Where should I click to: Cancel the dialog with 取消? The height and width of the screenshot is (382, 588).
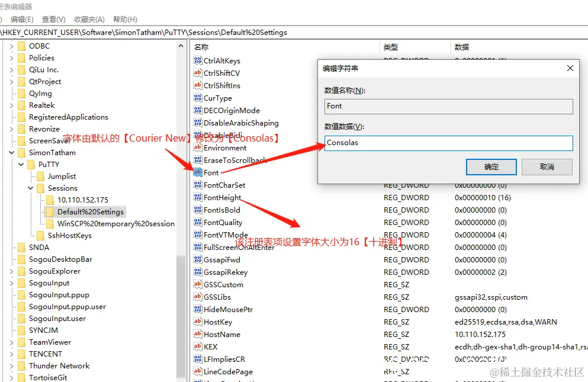(547, 166)
